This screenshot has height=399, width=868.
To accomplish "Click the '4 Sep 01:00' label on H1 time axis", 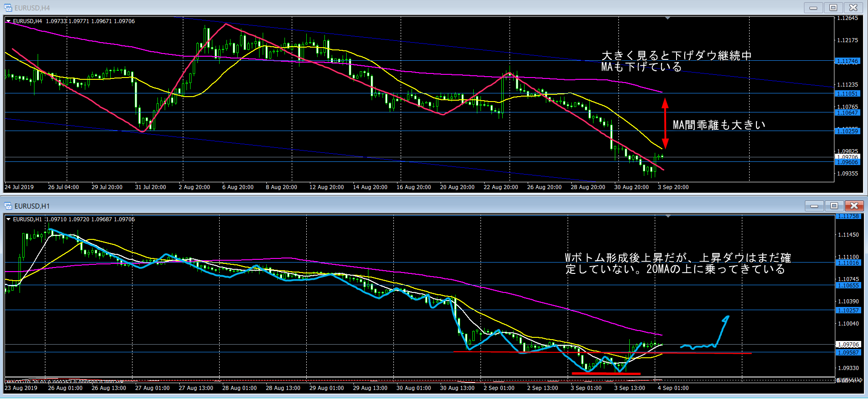I will pyautogui.click(x=673, y=388).
